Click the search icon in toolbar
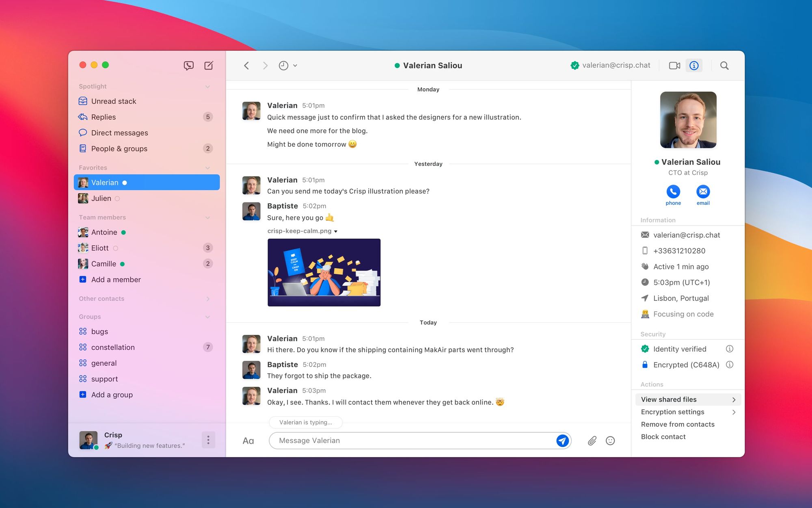The height and width of the screenshot is (508, 812). click(x=724, y=65)
